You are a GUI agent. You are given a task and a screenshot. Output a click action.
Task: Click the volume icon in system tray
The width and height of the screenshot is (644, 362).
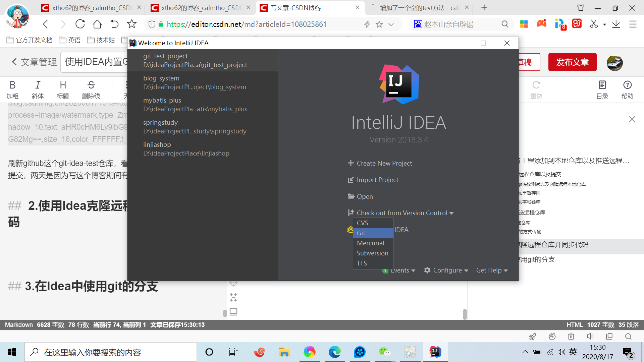point(561,352)
